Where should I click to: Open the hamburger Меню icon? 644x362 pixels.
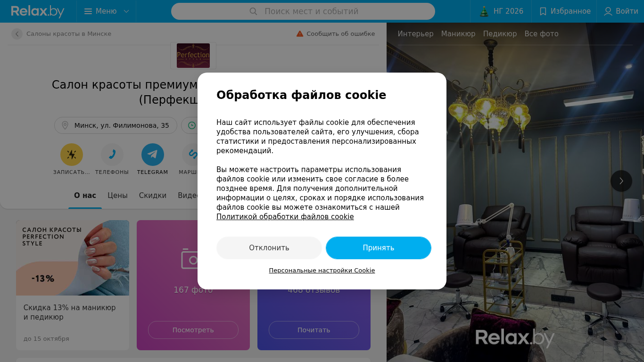pyautogui.click(x=88, y=11)
